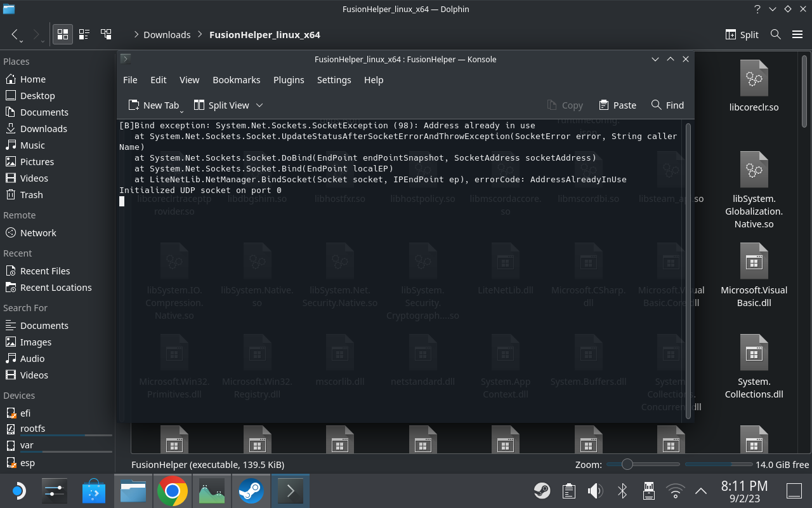Image resolution: width=812 pixels, height=508 pixels.
Task: Open Wi-Fi network tray icon
Action: coord(675,491)
